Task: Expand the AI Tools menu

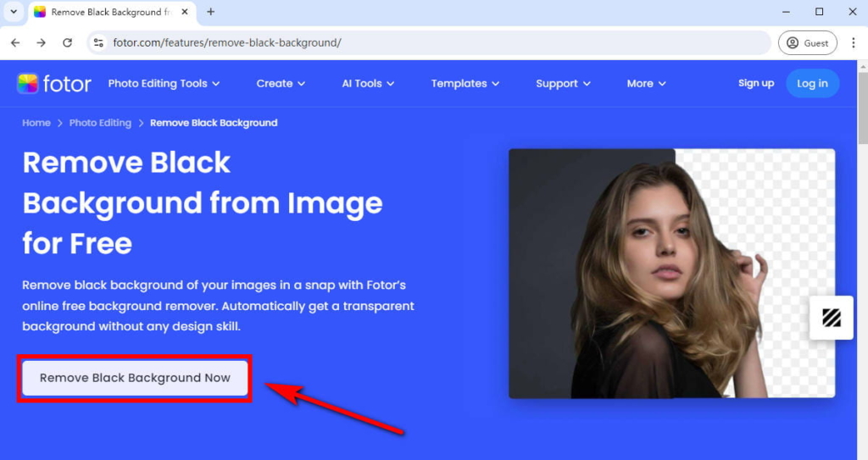Action: (x=368, y=84)
